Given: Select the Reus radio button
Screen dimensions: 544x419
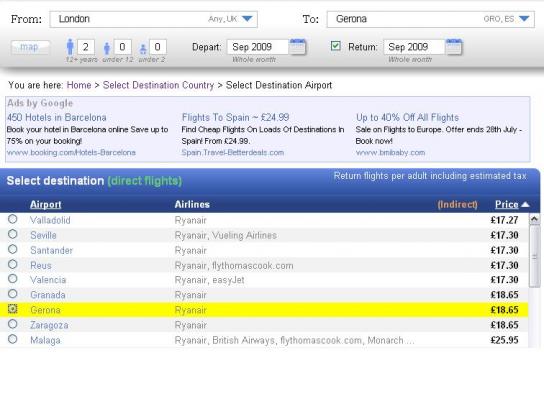Looking at the screenshot, I should pos(12,264).
